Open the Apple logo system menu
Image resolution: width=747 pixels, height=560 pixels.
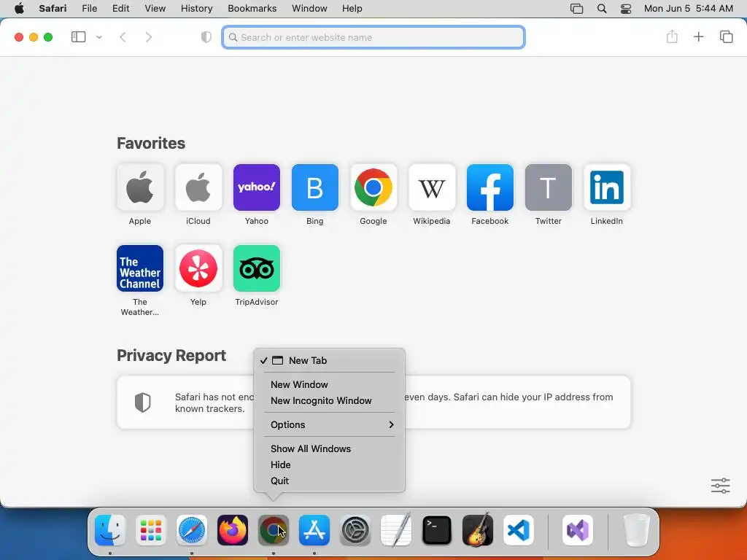point(19,9)
